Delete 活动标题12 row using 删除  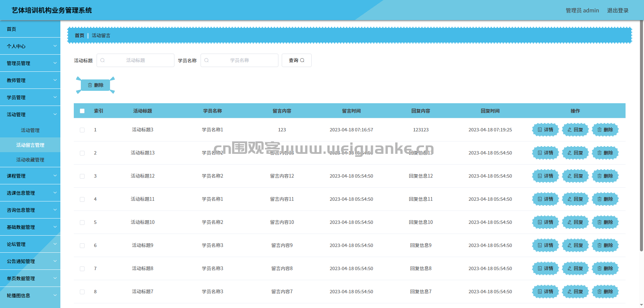[x=605, y=176]
